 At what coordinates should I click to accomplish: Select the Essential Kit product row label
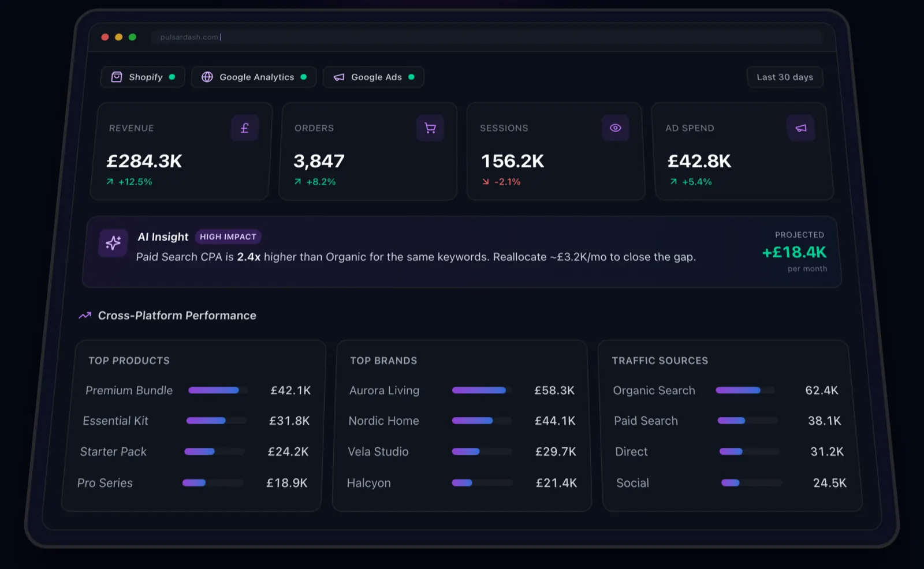point(115,421)
